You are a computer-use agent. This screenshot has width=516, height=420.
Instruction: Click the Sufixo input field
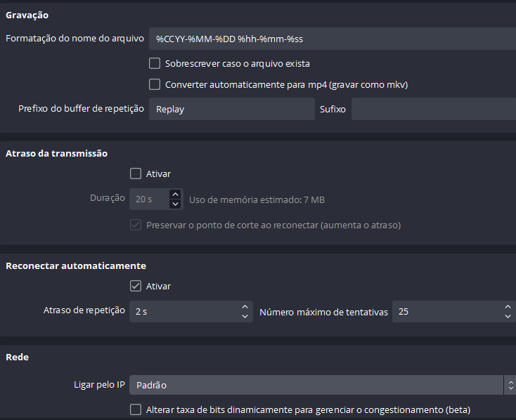434,109
